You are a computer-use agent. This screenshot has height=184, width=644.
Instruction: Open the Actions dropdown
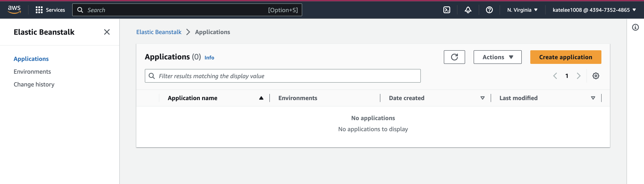point(497,57)
